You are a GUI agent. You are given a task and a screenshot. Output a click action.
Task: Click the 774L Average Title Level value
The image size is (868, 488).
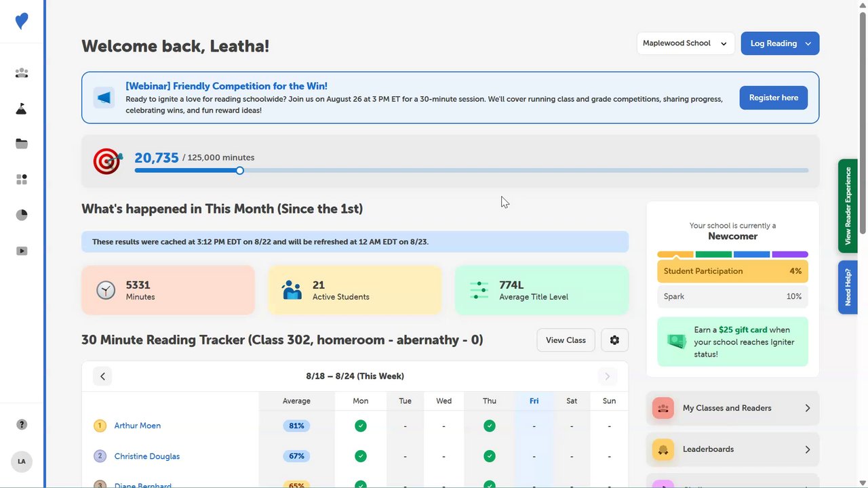click(511, 285)
